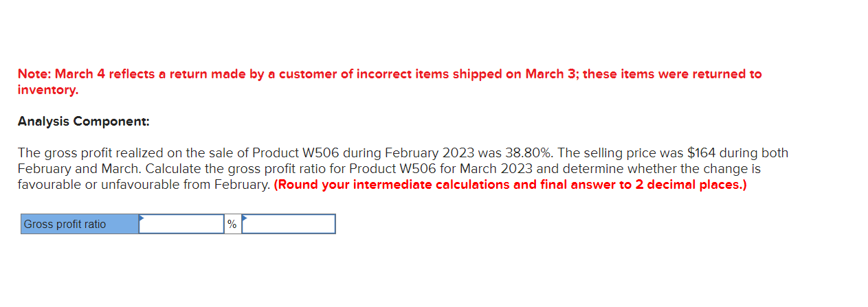Click the Gross profit ratio label cell

[x=79, y=224]
